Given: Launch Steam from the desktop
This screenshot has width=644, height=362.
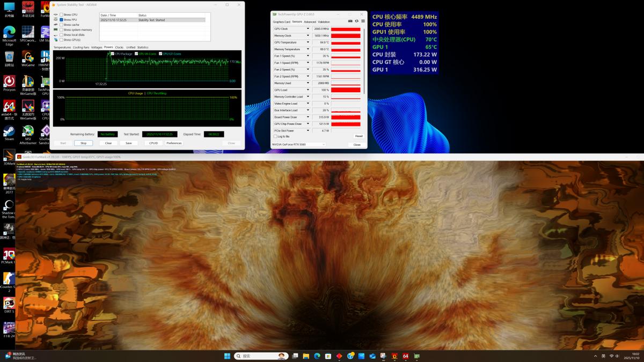Looking at the screenshot, I should (9, 132).
